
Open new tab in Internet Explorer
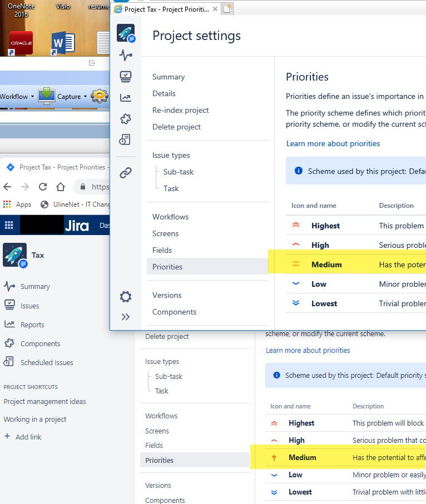(x=227, y=9)
